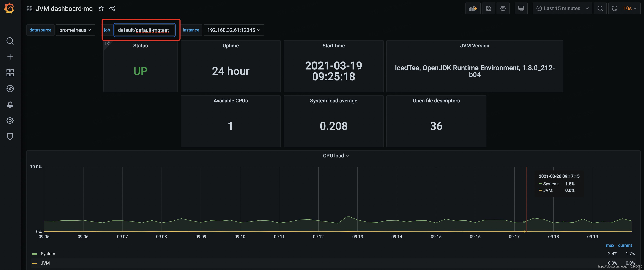This screenshot has width=644, height=270.
Task: Open the sidebar Explore compass icon
Action: pyautogui.click(x=10, y=89)
